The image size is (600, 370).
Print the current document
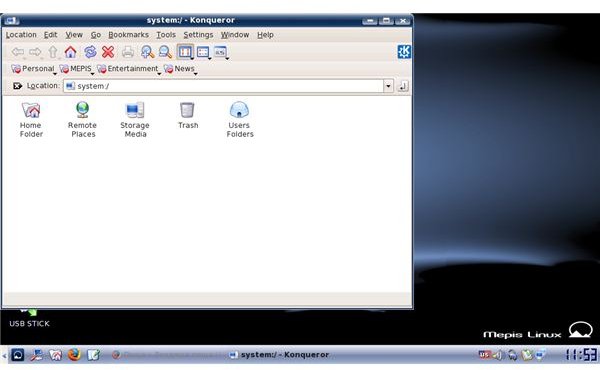[128, 52]
